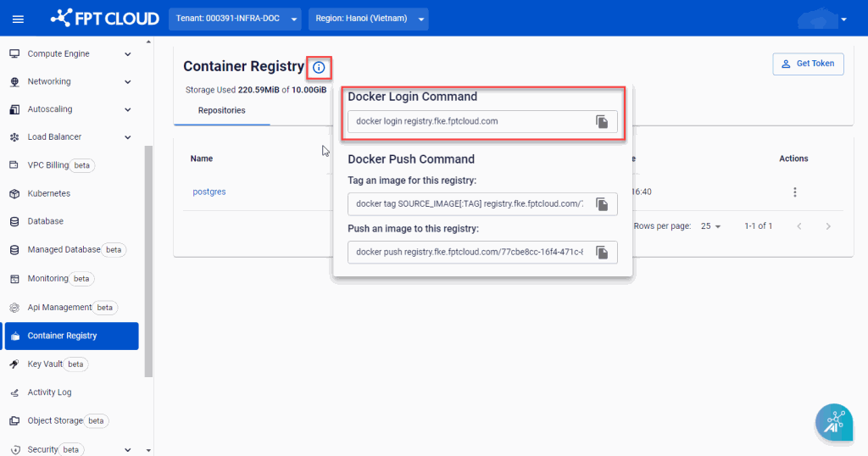
Task: Click the Container Registry sidebar icon
Action: (15, 336)
